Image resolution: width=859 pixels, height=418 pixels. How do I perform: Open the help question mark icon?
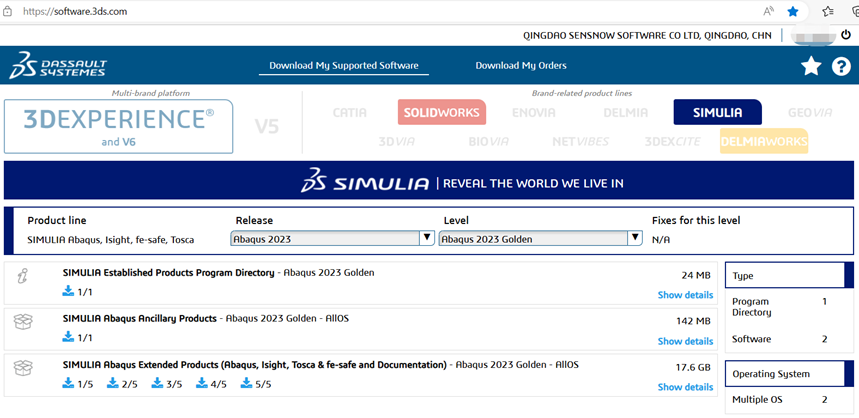pyautogui.click(x=840, y=66)
